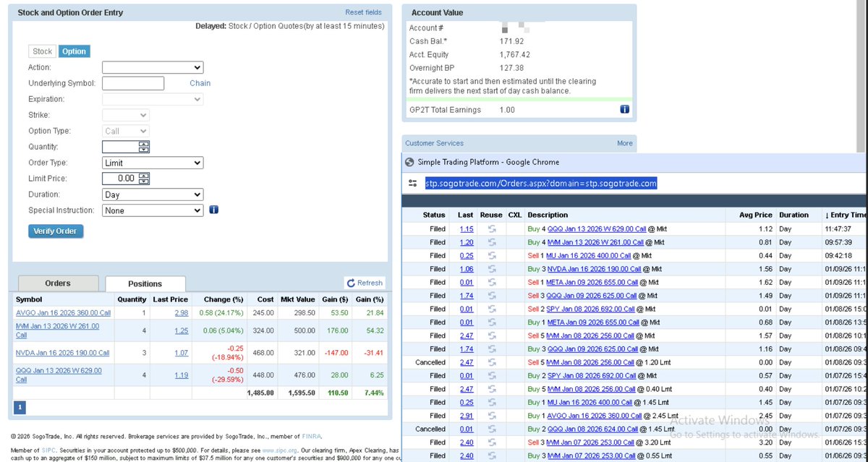Screen dimensions: 868x462
Task: Click the Limit Price spinner arrows
Action: pyautogui.click(x=143, y=179)
